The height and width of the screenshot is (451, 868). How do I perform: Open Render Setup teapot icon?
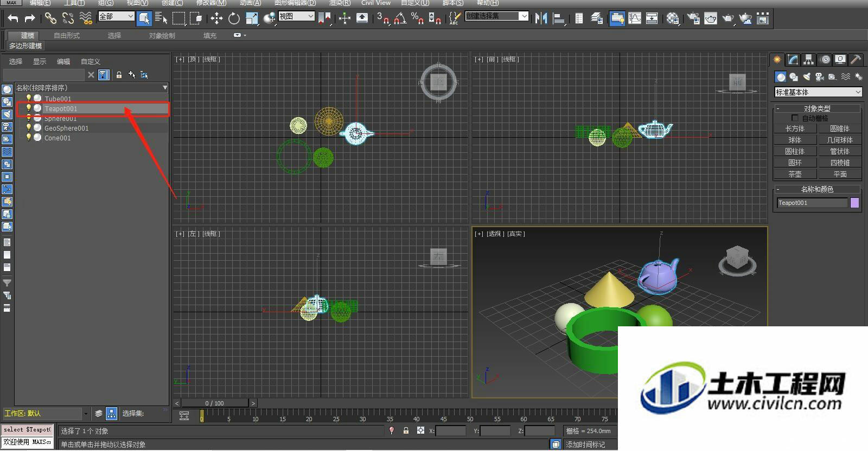pos(693,18)
